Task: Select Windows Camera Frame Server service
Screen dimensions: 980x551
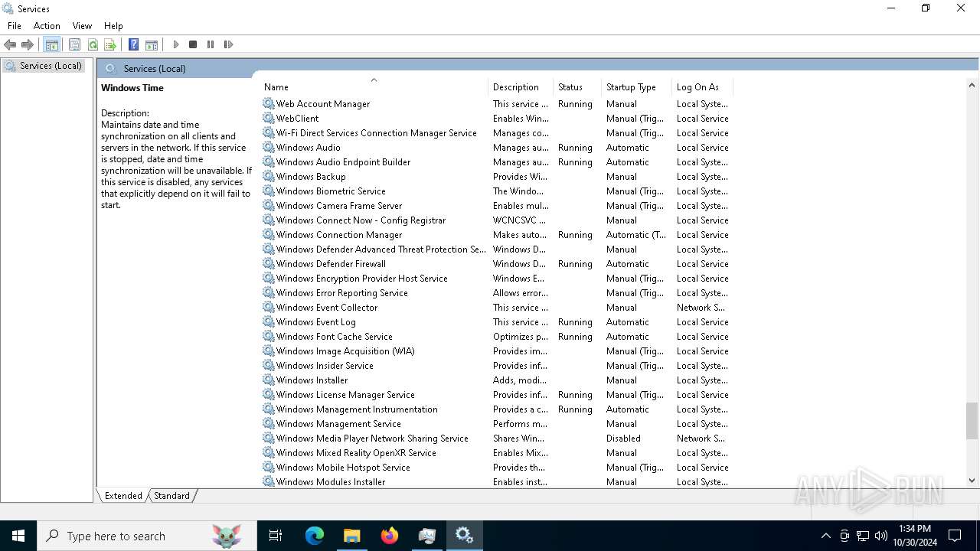Action: 496,205
